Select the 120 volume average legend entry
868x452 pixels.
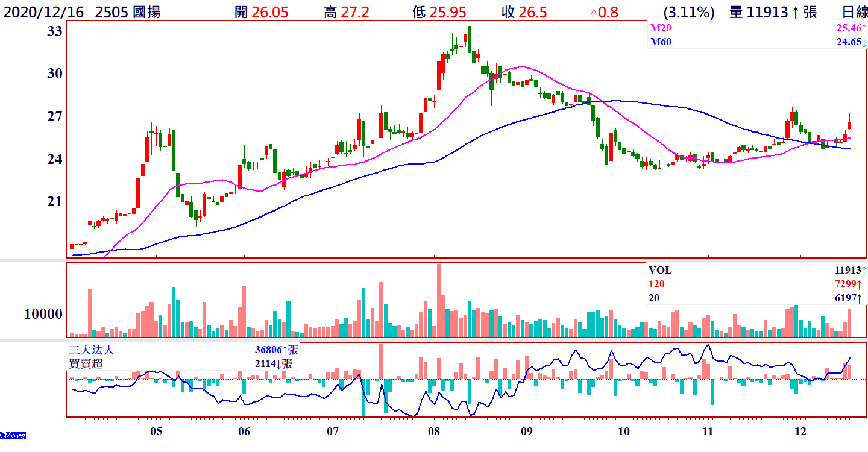[656, 284]
